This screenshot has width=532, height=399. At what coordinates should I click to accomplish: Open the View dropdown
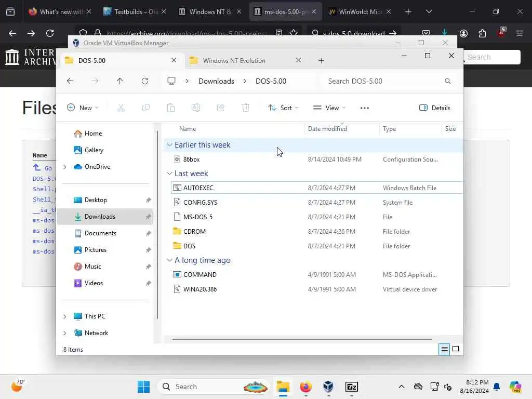(329, 108)
